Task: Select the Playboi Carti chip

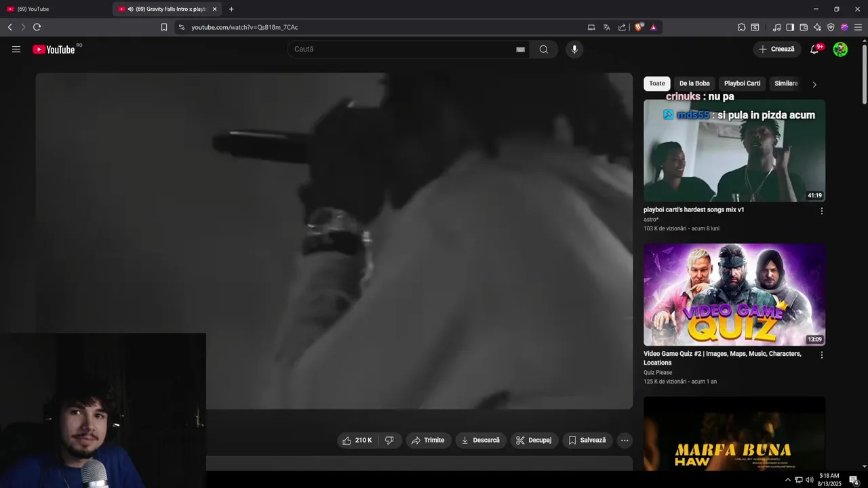Action: 742,84
